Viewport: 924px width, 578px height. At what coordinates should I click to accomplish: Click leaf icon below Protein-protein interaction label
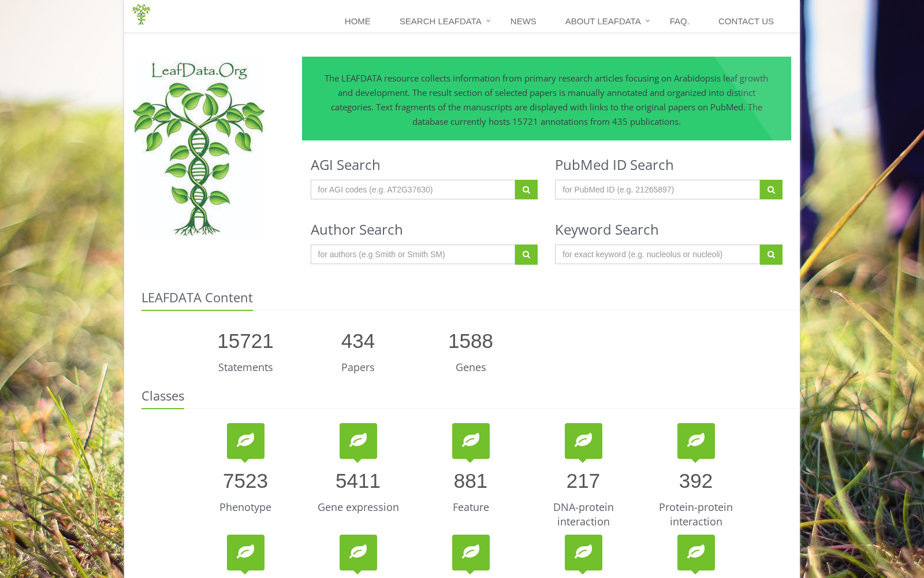pos(696,553)
